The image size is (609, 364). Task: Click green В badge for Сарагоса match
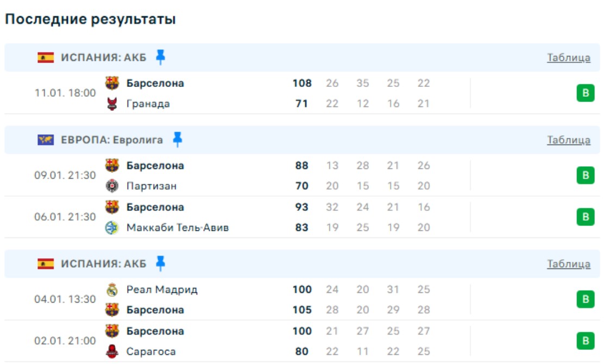[x=585, y=341]
